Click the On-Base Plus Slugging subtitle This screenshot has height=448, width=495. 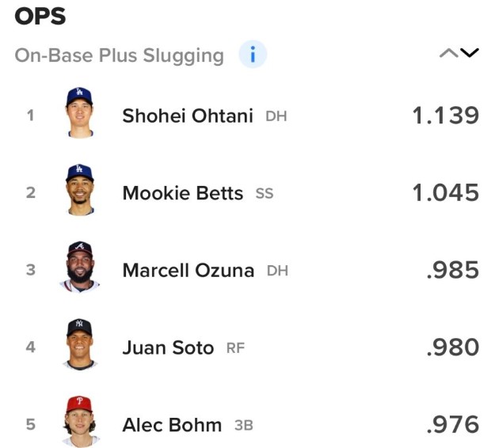click(120, 56)
